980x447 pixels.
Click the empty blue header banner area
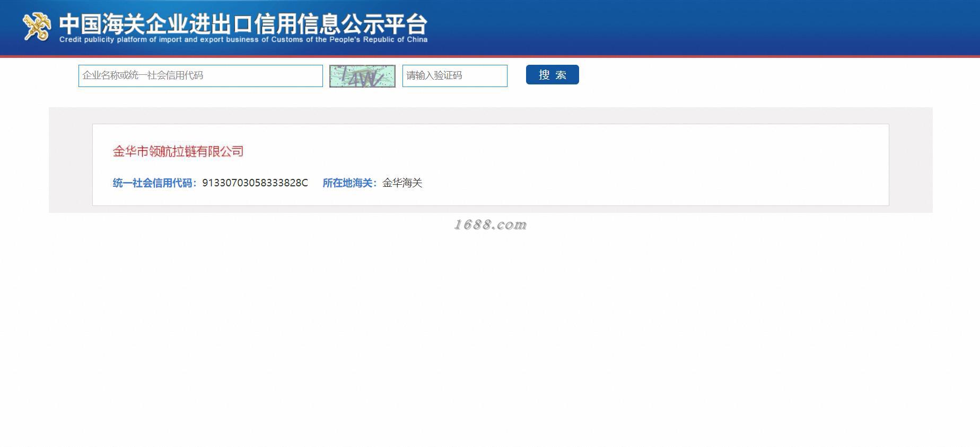tap(689, 27)
